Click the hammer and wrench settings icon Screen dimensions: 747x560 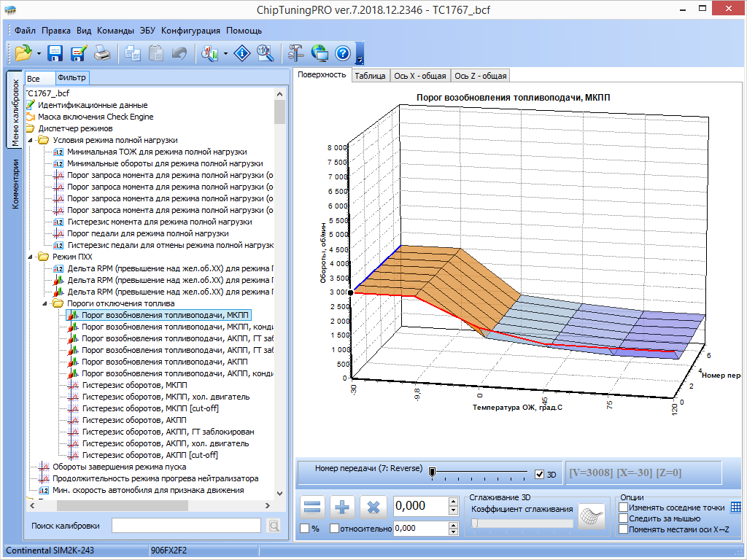tap(295, 52)
